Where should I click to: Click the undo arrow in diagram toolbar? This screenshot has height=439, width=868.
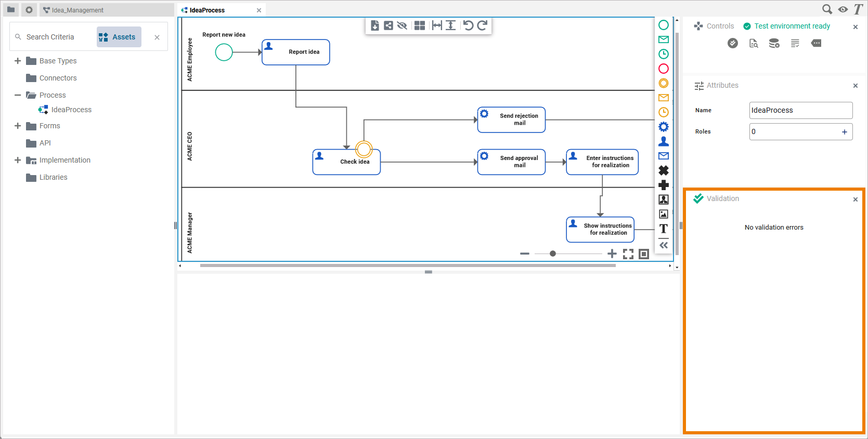pyautogui.click(x=468, y=25)
